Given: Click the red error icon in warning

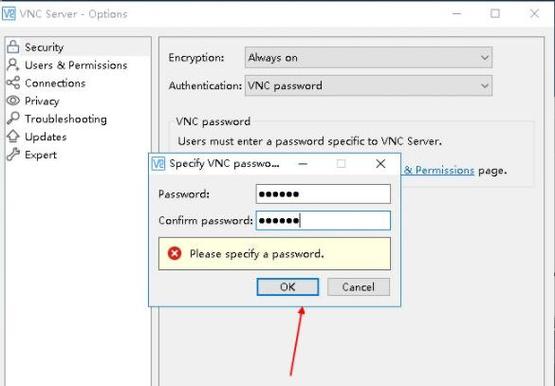Looking at the screenshot, I should coord(174,253).
